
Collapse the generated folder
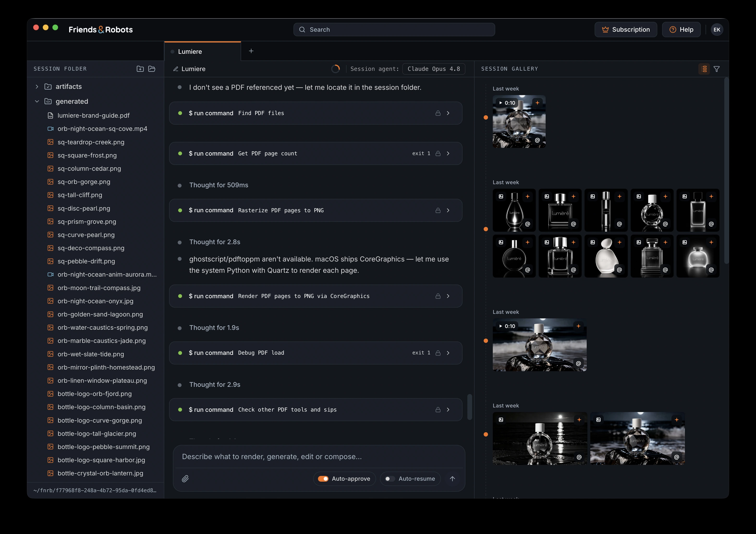pos(37,101)
